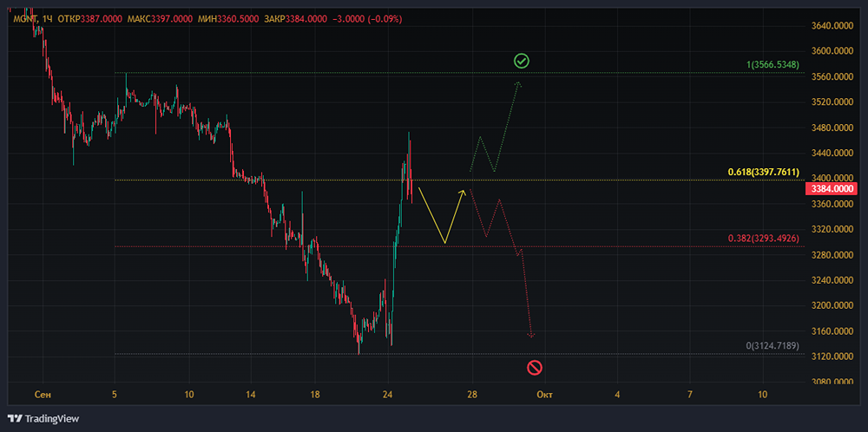
Task: Click the 3480.0000 price axis label
Action: click(x=831, y=128)
